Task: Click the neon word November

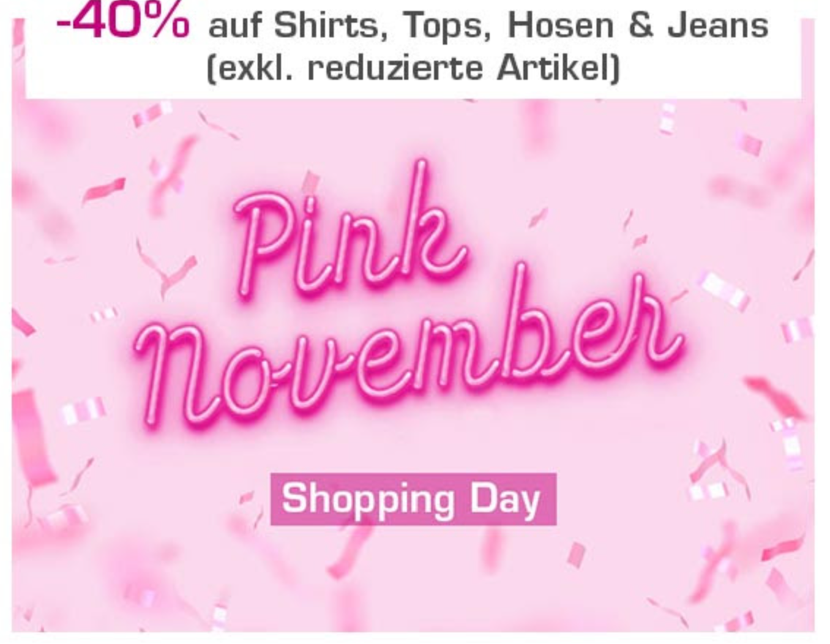Action: point(408,351)
